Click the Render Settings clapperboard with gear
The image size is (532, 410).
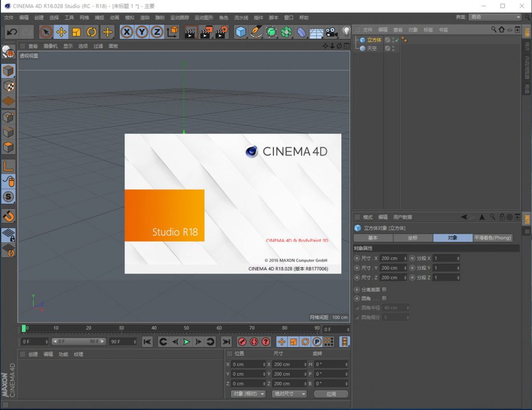[222, 32]
